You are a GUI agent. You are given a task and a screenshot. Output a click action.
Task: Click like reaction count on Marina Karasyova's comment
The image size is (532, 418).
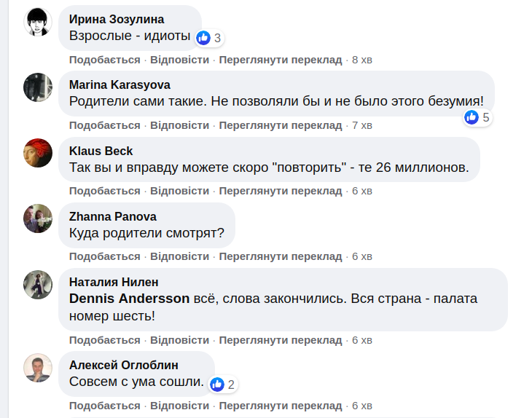click(486, 117)
